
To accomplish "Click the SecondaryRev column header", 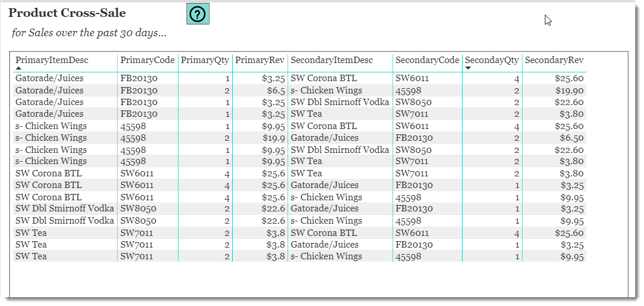I will click(554, 60).
